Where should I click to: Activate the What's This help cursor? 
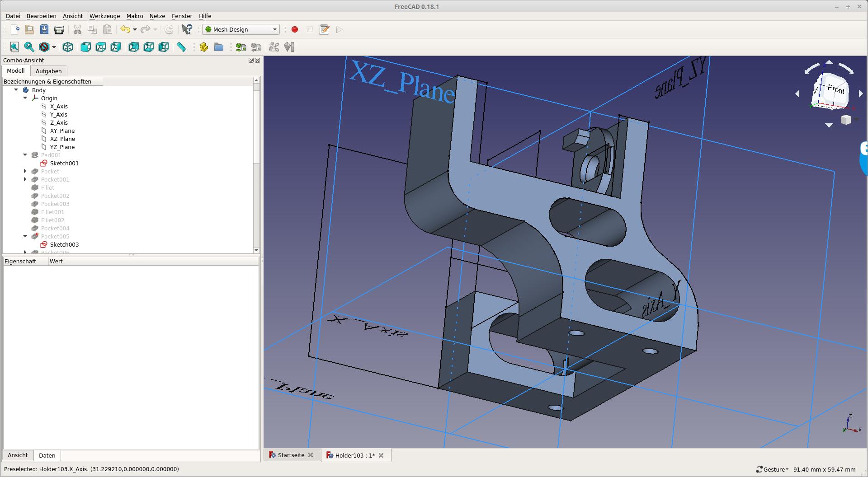[187, 29]
